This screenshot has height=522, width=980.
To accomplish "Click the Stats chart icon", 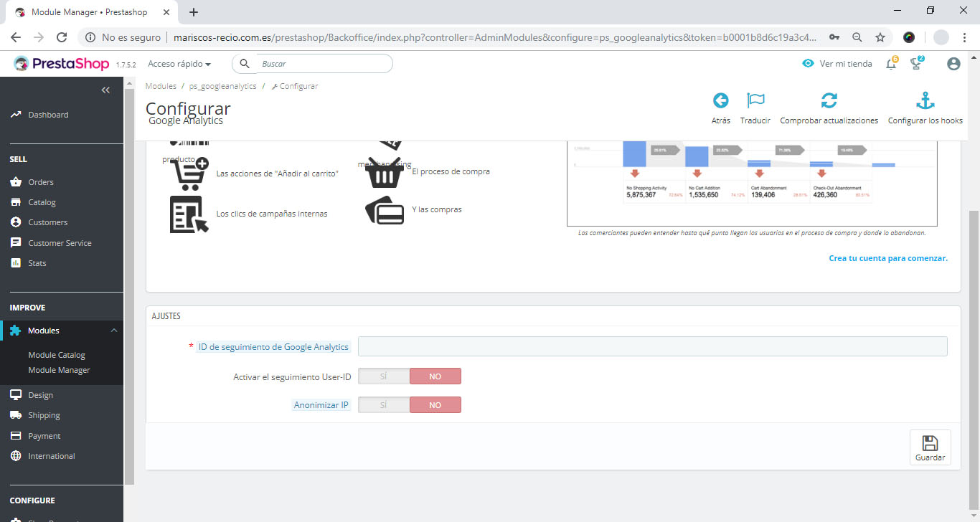I will click(x=16, y=263).
